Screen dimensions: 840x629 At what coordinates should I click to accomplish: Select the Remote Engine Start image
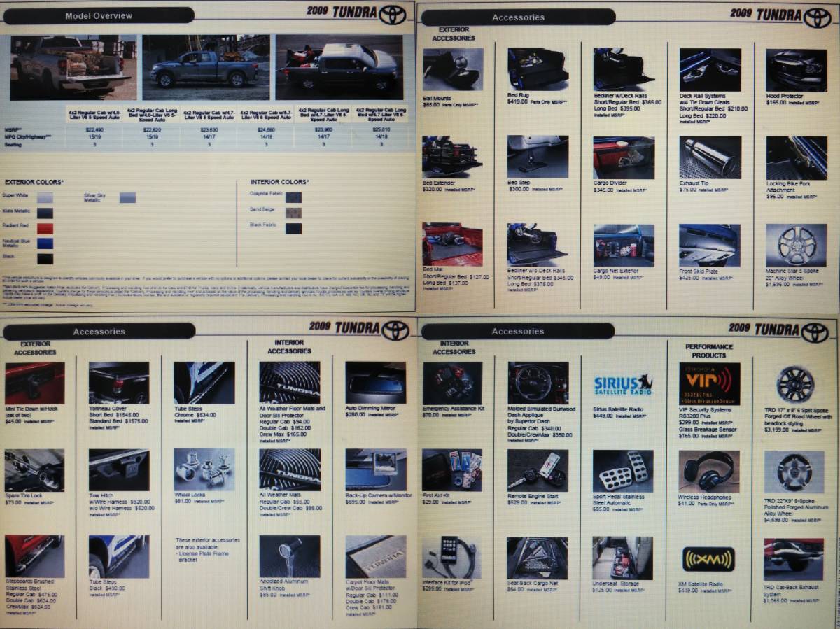(538, 470)
